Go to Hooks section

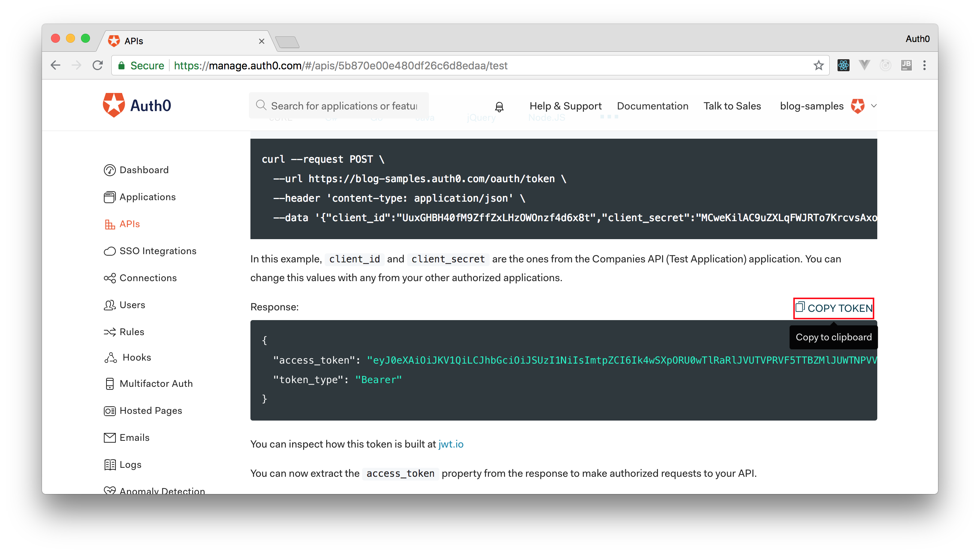[136, 357]
